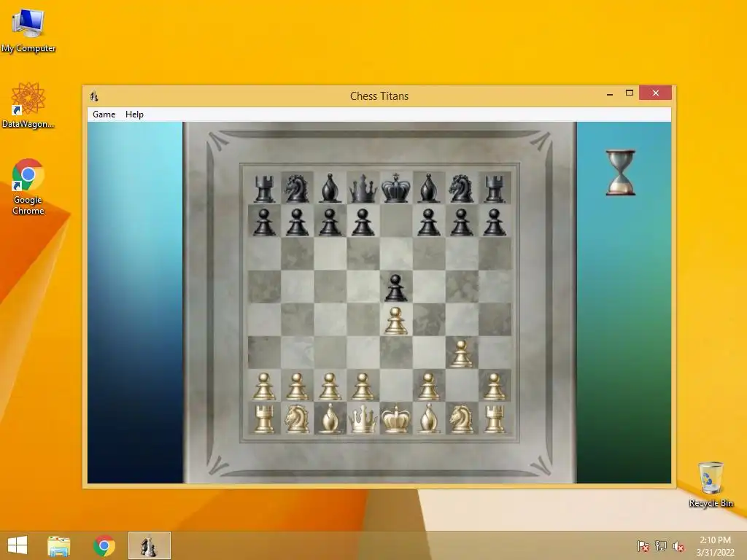
Task: Select the black pawn on d7
Action: coord(363,222)
